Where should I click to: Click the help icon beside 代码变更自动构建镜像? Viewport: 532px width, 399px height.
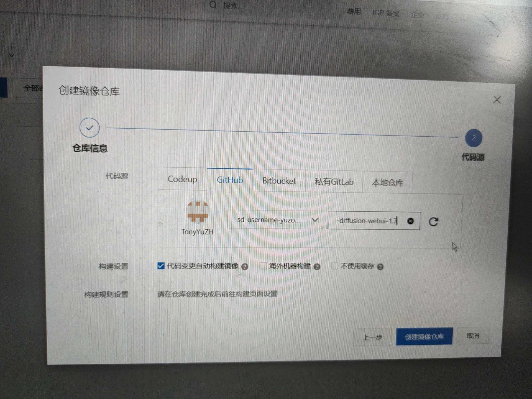point(245,267)
